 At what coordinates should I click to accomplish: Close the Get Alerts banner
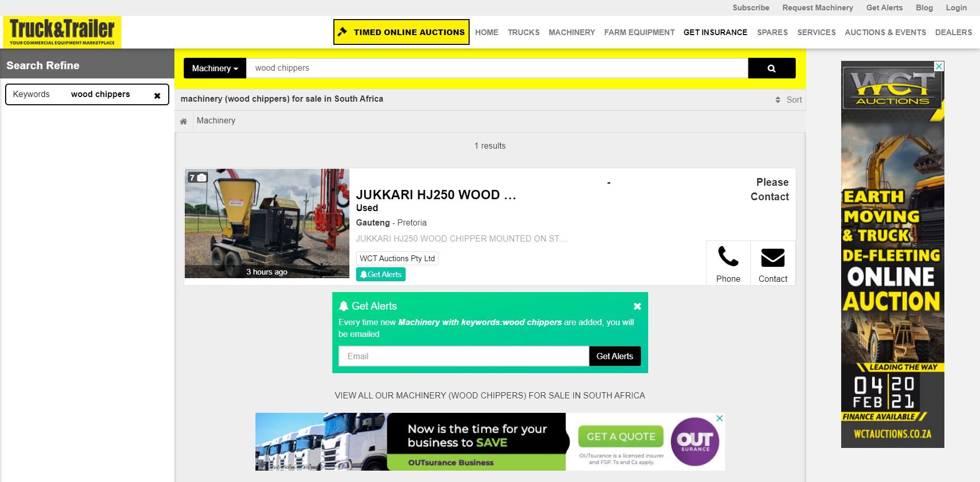pyautogui.click(x=637, y=306)
